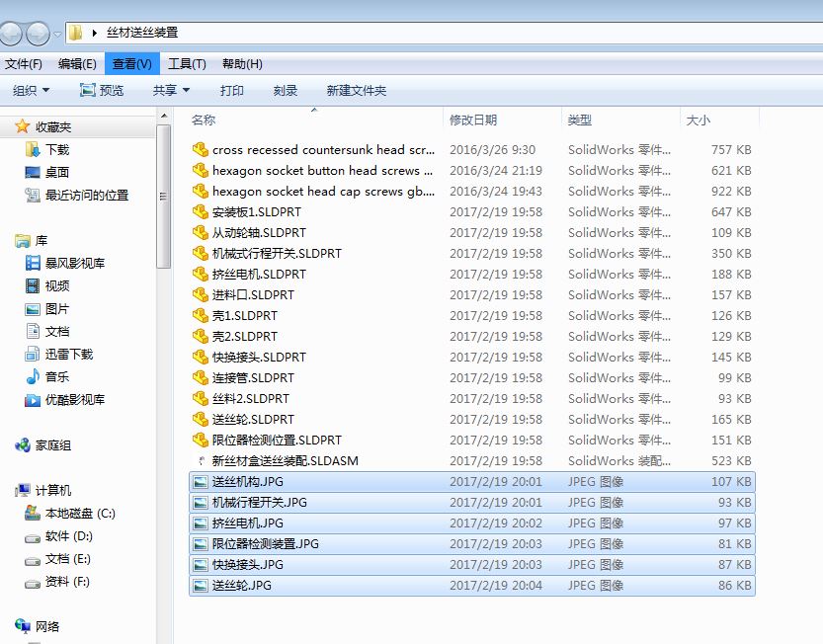Click the 家庭组 homegroup icon
This screenshot has width=823, height=644.
click(x=23, y=445)
